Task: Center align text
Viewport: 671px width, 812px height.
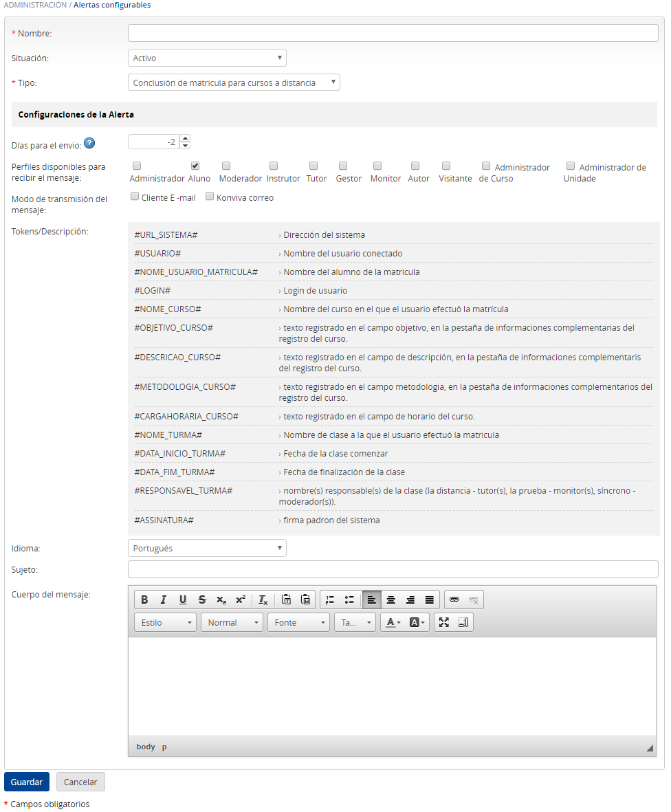Action: click(x=391, y=600)
